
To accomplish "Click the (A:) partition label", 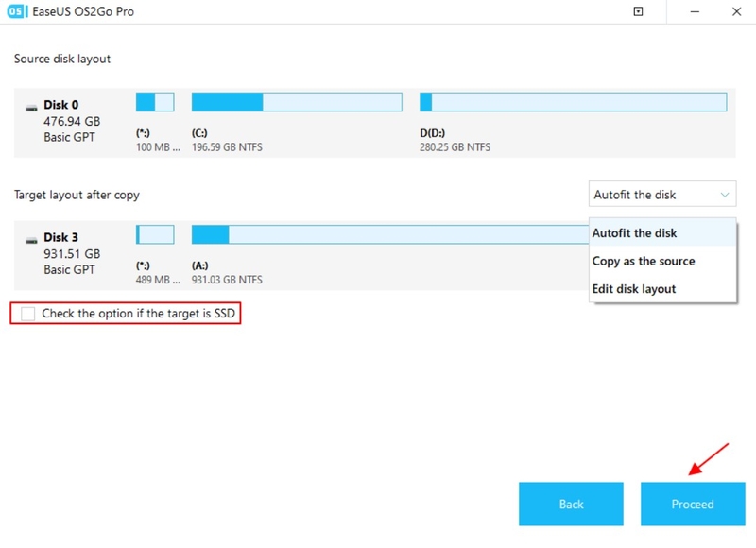I will [199, 265].
